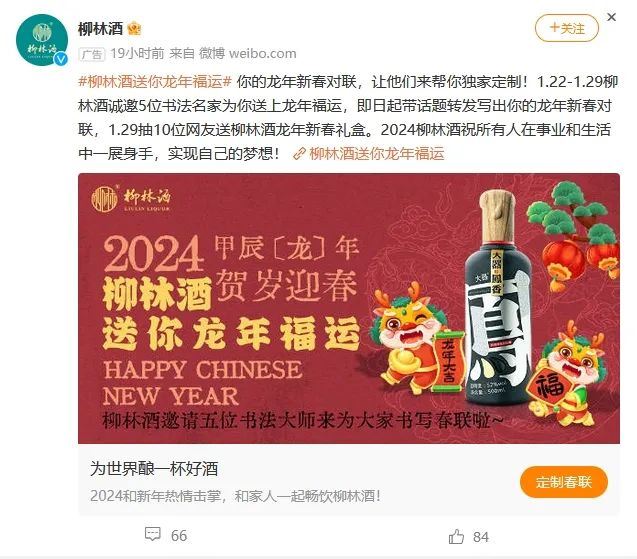Click the 柳林酒 username
This screenshot has width=637, height=559.
[100, 29]
